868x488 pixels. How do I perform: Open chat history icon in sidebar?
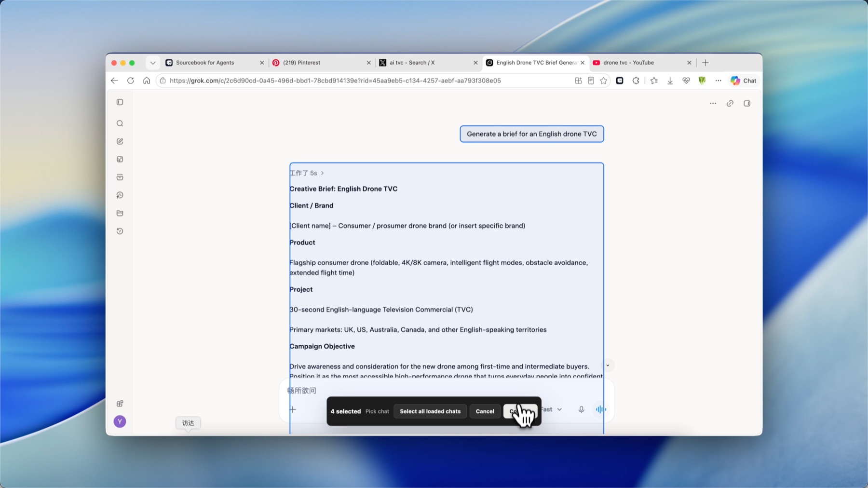(x=120, y=231)
